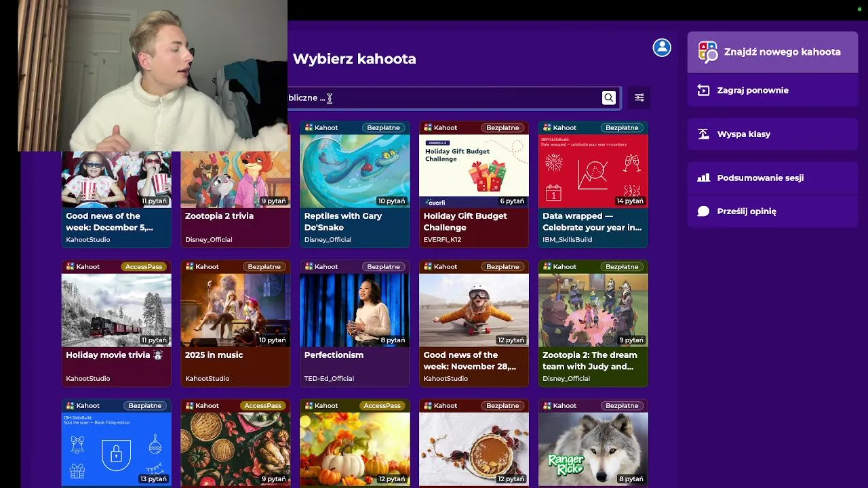Click Reptiles with Gary De'Snake title
This screenshot has width=868, height=488.
coord(343,222)
